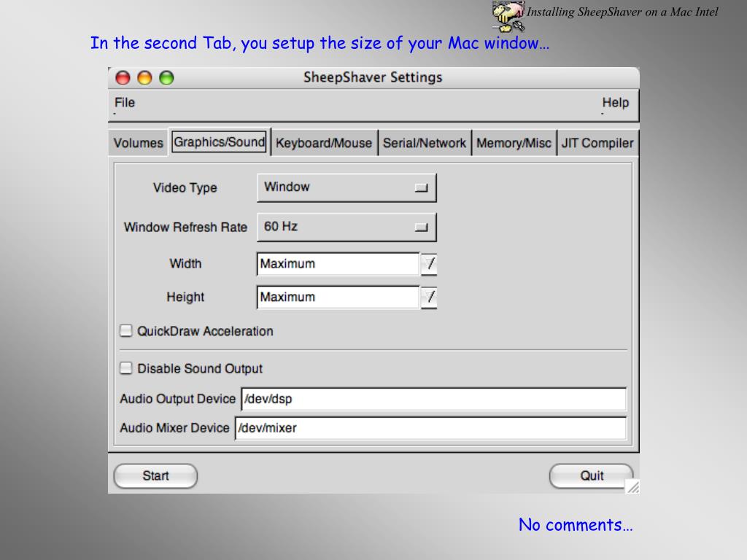Close the SheepShaver Settings window

coord(123,77)
